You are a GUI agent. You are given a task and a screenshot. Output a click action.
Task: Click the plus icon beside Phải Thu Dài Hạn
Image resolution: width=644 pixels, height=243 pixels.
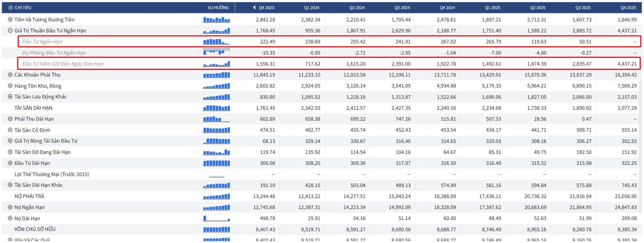[10, 119]
